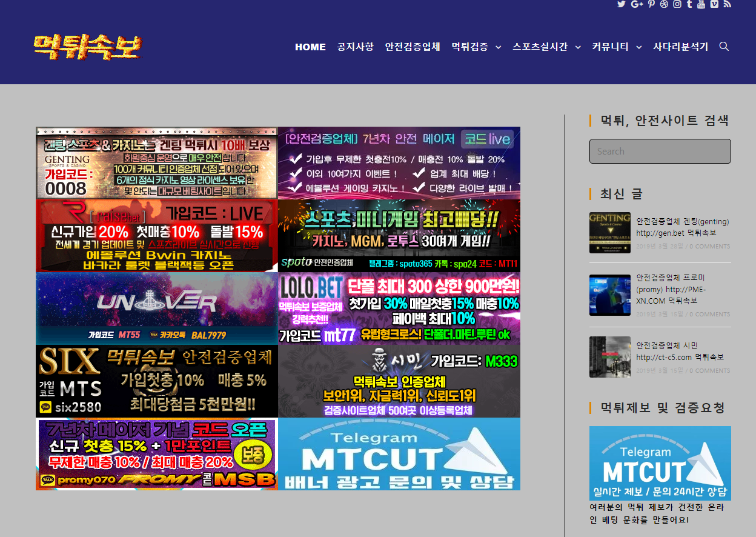Expand the 스포츠실시간 dropdown menu
This screenshot has width=756, height=537.
(546, 47)
